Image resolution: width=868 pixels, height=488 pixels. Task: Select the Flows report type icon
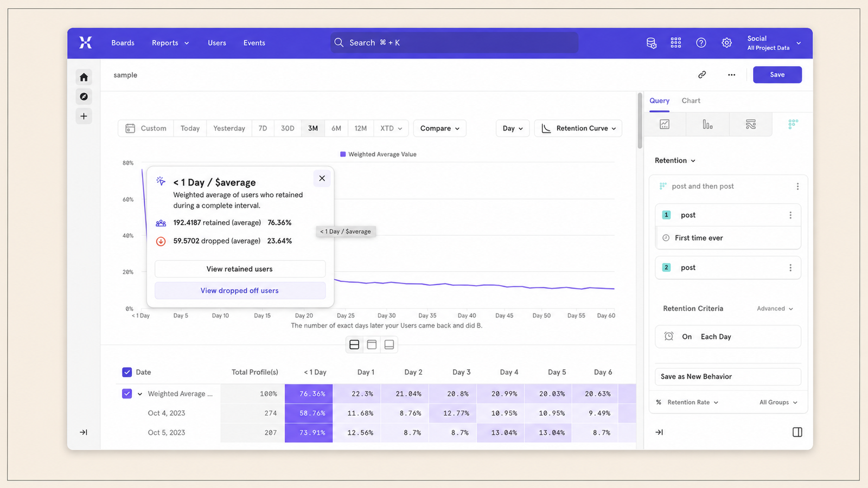[x=751, y=124]
